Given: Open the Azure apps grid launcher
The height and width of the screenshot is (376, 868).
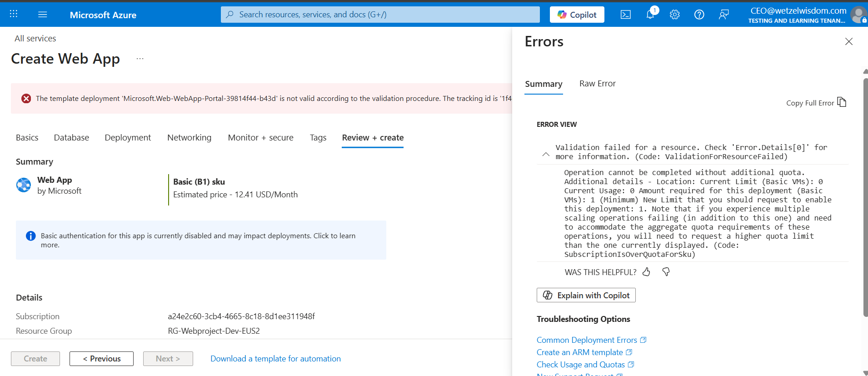Looking at the screenshot, I should [14, 14].
